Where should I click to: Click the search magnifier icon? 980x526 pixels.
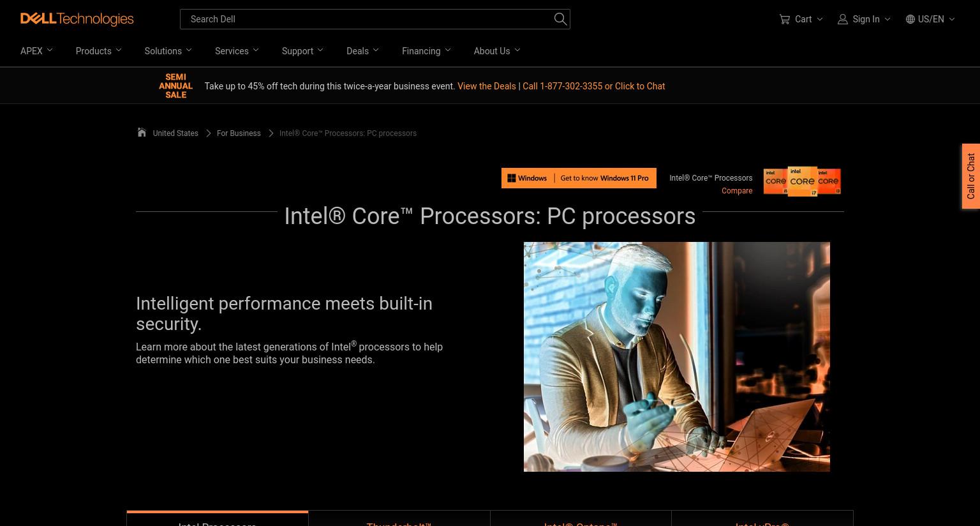560,19
